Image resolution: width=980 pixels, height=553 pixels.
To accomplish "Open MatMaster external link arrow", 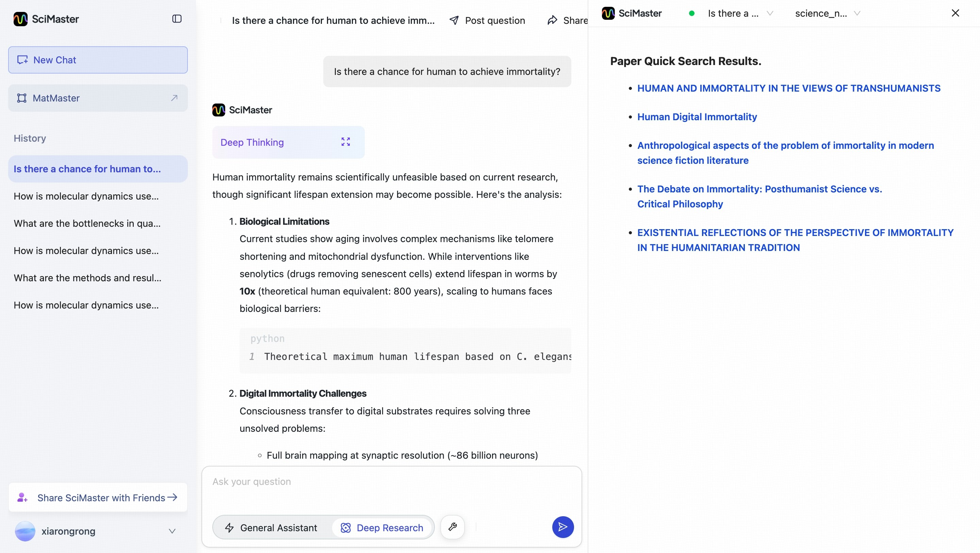I will (x=174, y=98).
